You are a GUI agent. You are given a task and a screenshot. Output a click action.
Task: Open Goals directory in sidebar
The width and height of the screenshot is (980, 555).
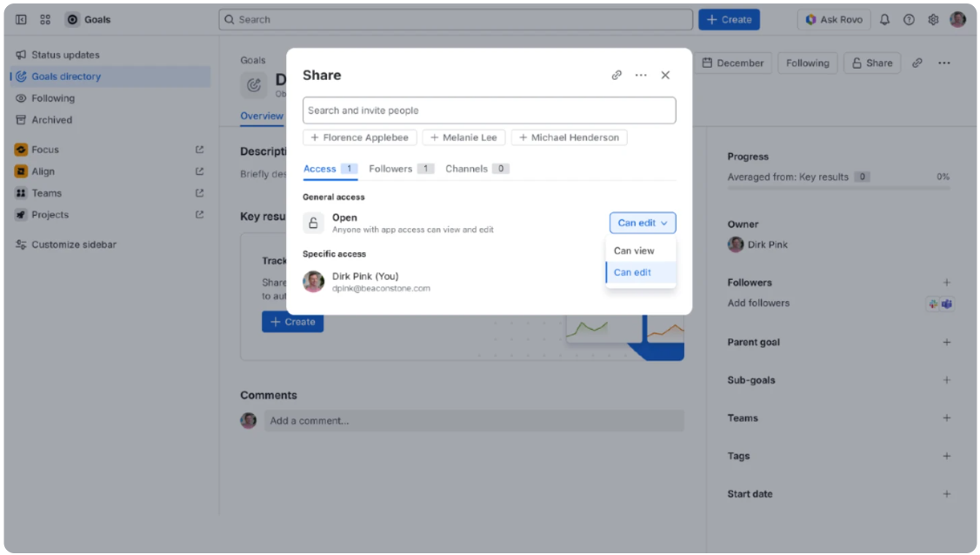110,77
